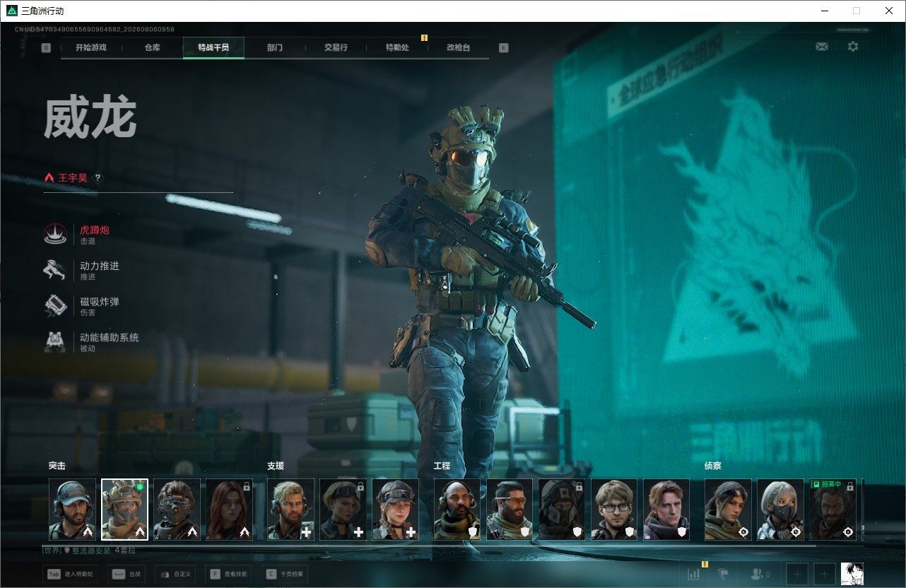Select the silver-haired masked recon operator

click(x=780, y=510)
